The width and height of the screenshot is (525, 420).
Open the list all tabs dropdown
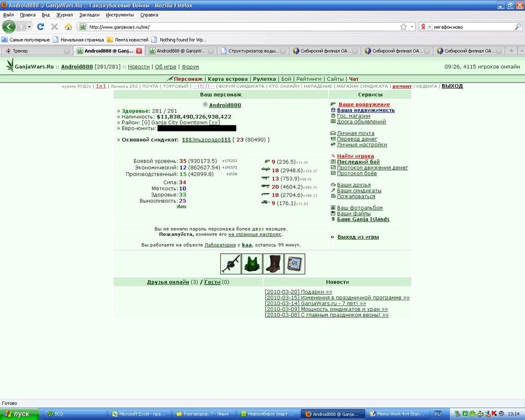tap(521, 51)
